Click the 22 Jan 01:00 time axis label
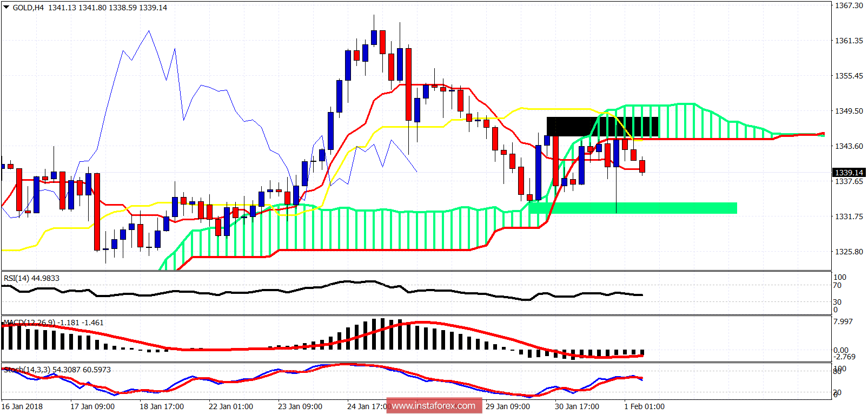Screen dimensions: 868x414 tap(231, 406)
